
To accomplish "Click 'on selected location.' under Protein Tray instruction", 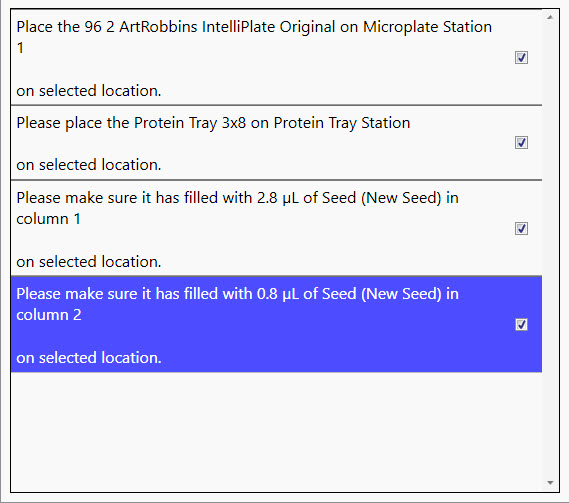I will (x=89, y=165).
